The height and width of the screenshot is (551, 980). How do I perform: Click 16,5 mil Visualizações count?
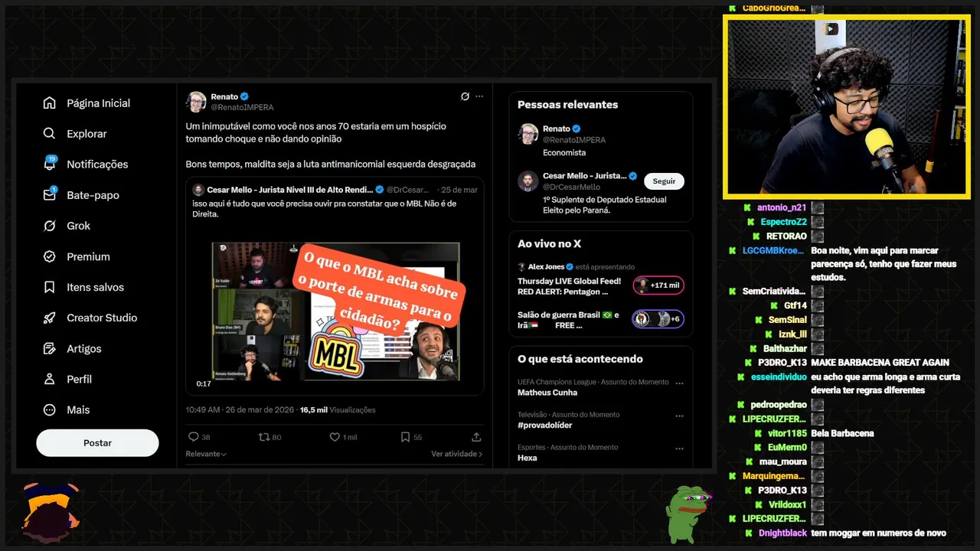point(338,410)
